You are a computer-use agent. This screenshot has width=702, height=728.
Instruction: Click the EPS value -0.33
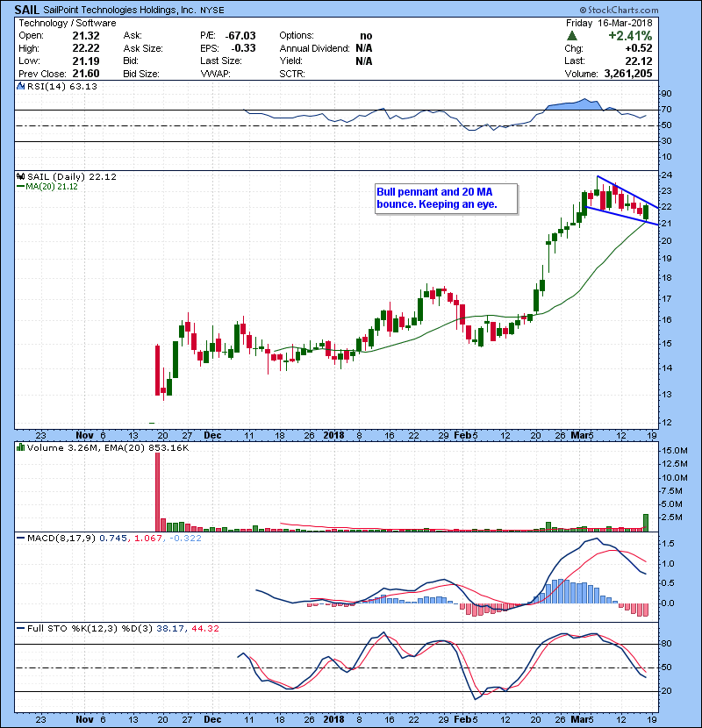pyautogui.click(x=244, y=48)
